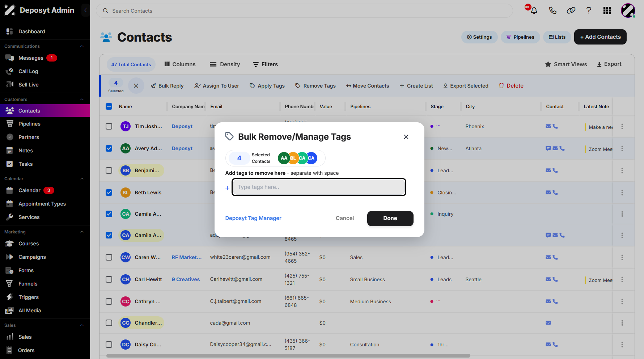Open row menu for Daisy Co
The width and height of the screenshot is (644, 359).
622,345
